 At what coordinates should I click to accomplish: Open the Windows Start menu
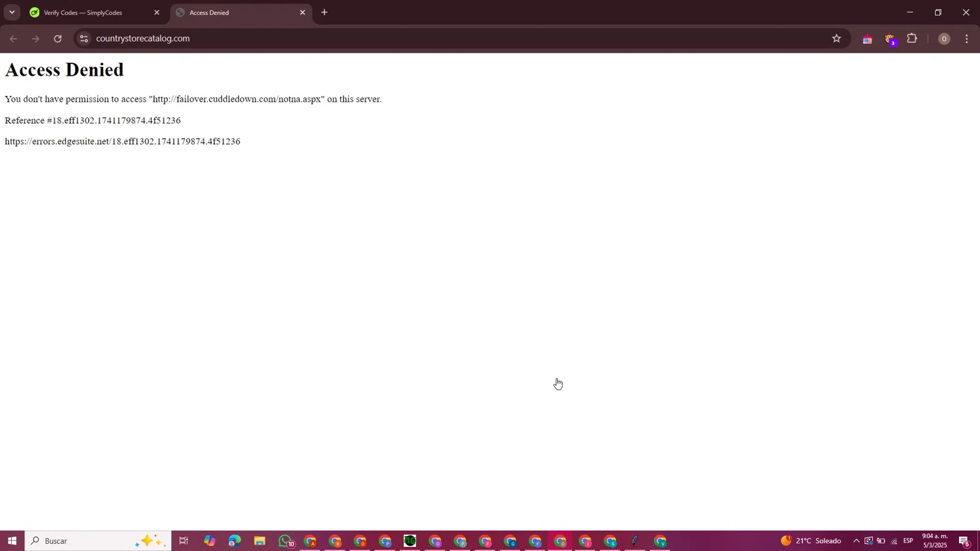(12, 541)
